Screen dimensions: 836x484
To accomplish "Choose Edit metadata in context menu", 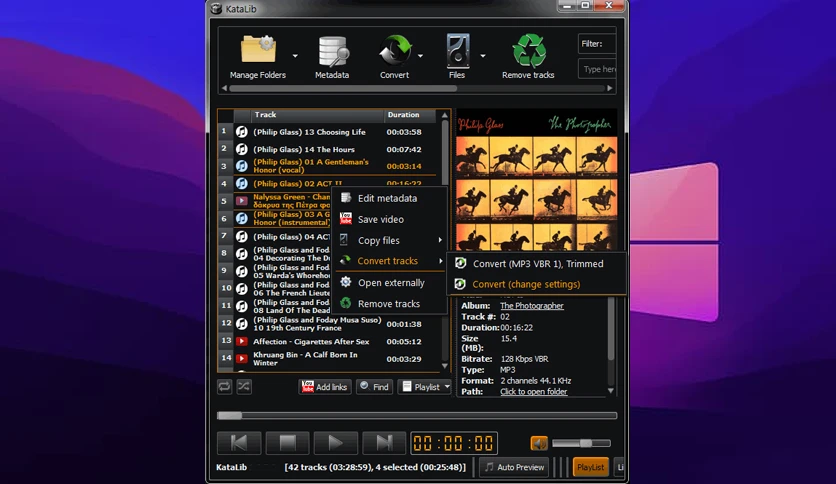I will [389, 198].
